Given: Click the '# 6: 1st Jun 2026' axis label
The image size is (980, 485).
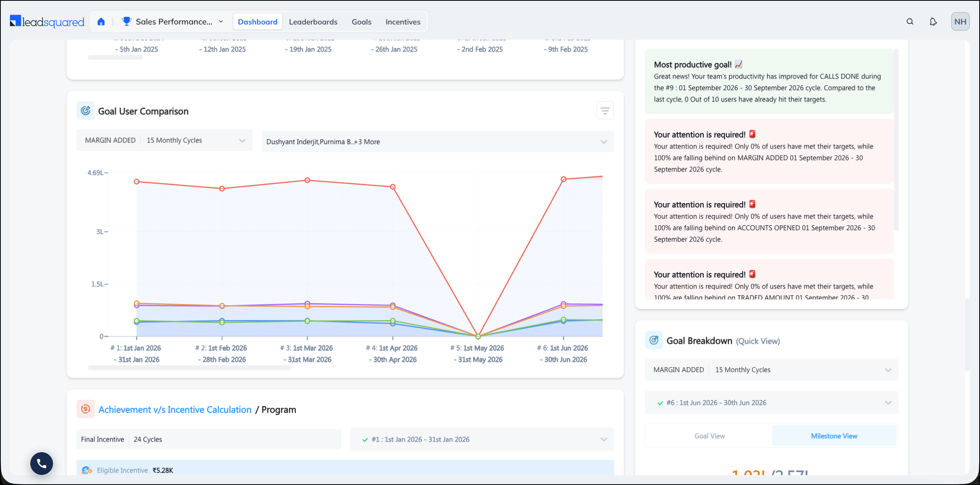Looking at the screenshot, I should [x=562, y=348].
